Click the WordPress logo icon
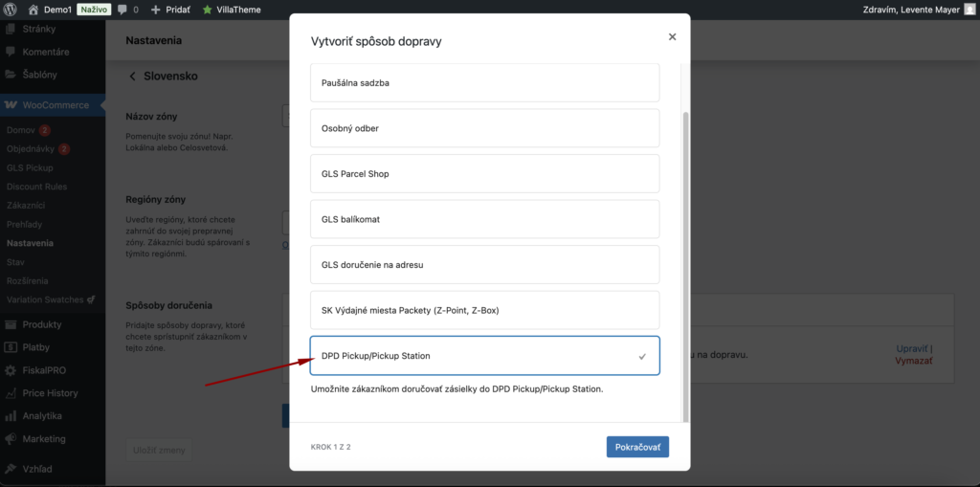This screenshot has height=487, width=980. point(11,9)
